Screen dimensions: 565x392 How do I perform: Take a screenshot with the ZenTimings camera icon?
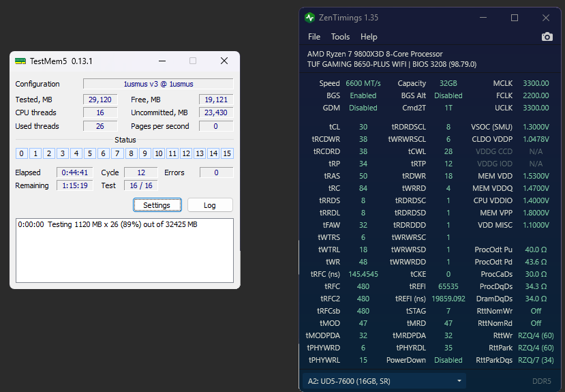tap(547, 37)
